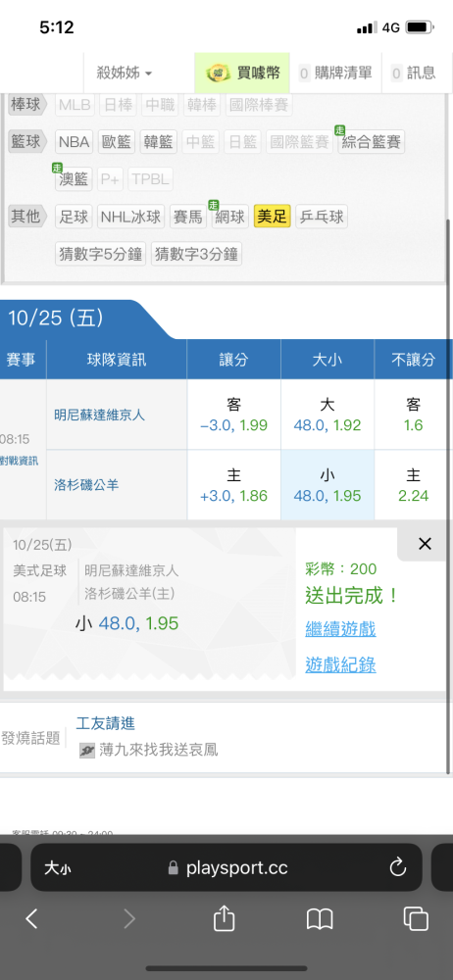Go back in Safari
The height and width of the screenshot is (980, 453).
(x=31, y=918)
